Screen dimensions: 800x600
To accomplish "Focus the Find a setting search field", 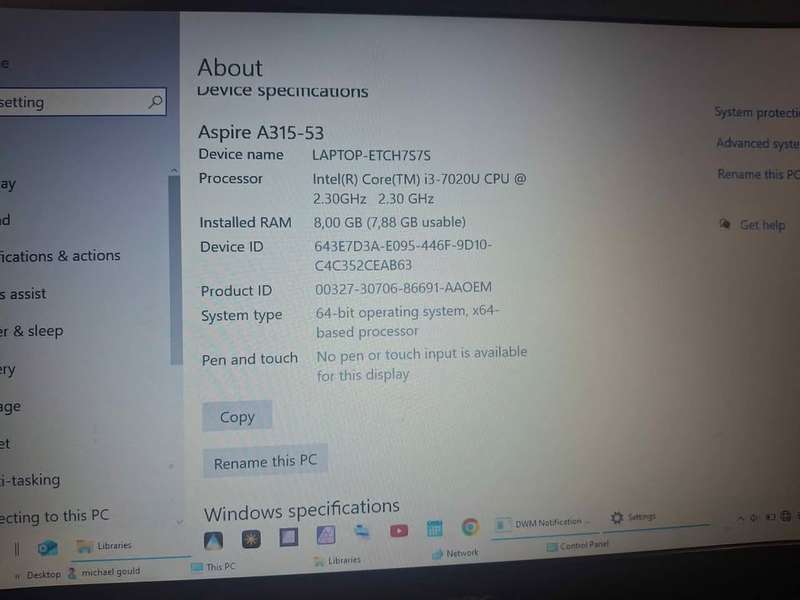I will click(x=82, y=102).
